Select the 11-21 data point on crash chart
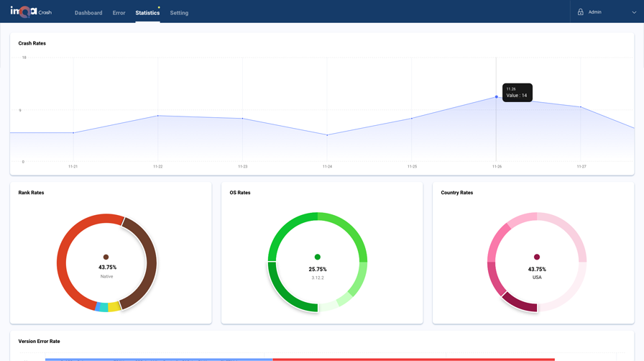This screenshot has width=644, height=361. [x=73, y=133]
